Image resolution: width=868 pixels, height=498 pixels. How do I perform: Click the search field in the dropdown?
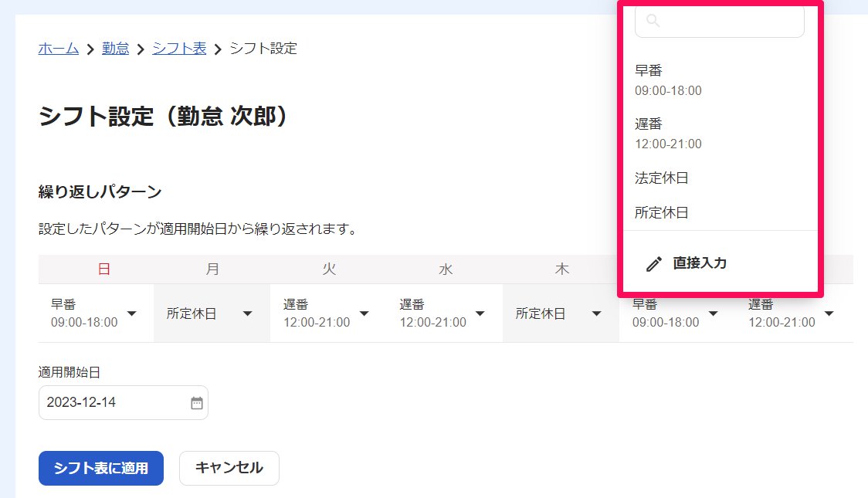tap(720, 21)
